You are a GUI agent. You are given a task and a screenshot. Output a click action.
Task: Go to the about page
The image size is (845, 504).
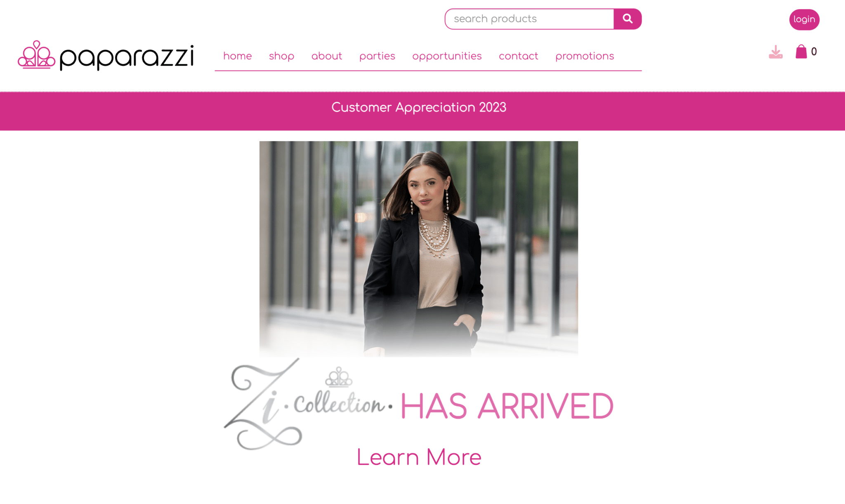point(327,56)
